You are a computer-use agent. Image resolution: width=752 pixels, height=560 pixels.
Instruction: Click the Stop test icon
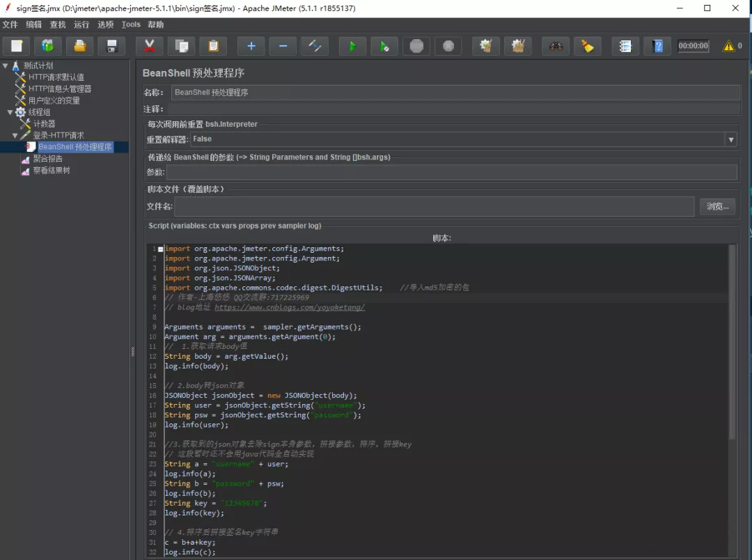416,46
